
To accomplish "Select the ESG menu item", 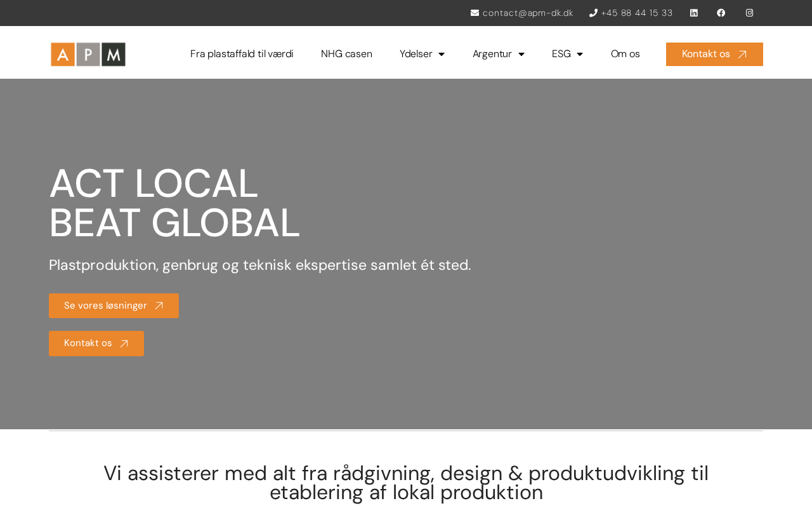I will point(561,54).
